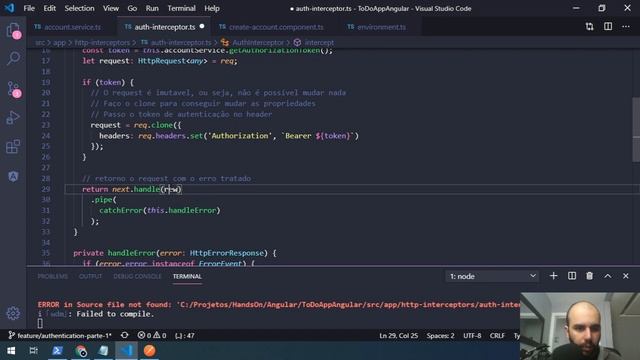
Task: Click the git branch feature/authentication-parte-1
Action: 60,335
